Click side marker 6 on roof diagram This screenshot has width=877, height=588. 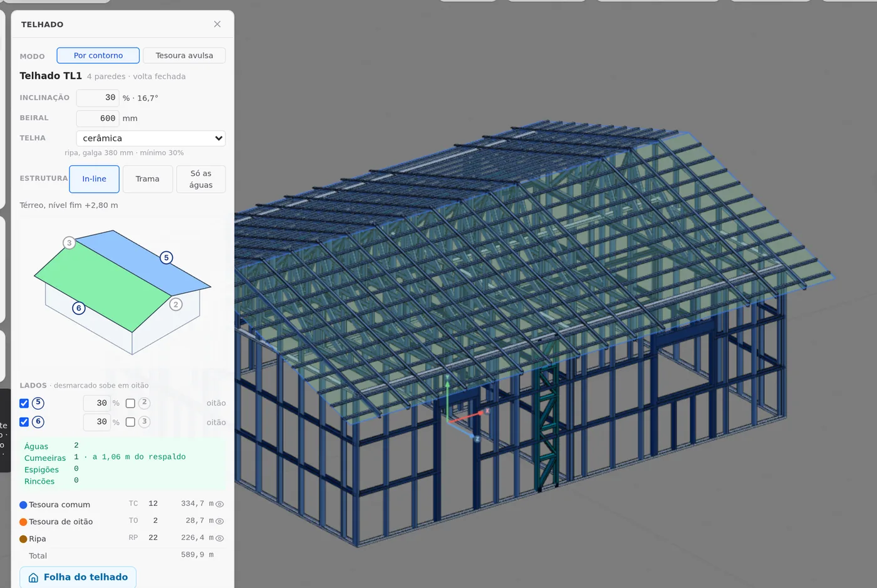79,308
